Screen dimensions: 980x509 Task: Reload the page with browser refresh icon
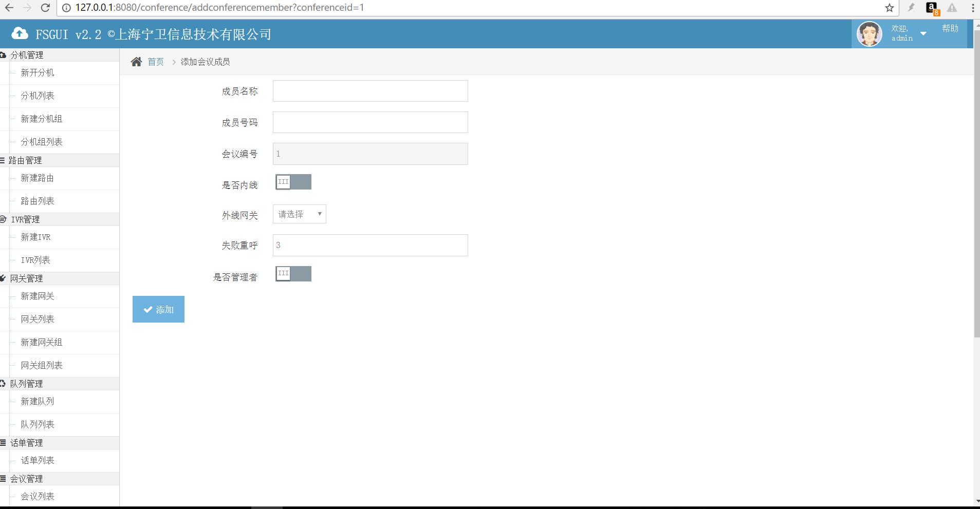45,8
